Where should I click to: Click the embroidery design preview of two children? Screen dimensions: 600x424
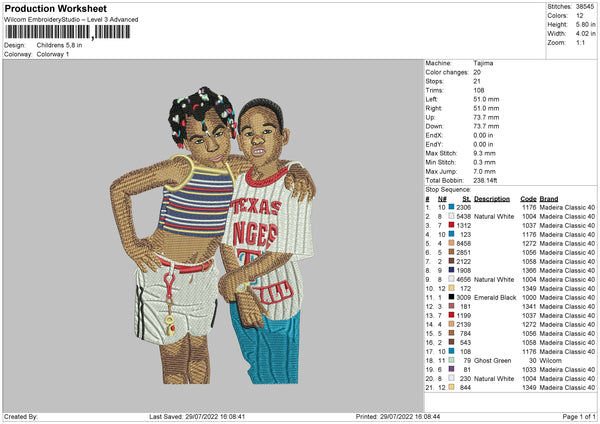tap(213, 235)
